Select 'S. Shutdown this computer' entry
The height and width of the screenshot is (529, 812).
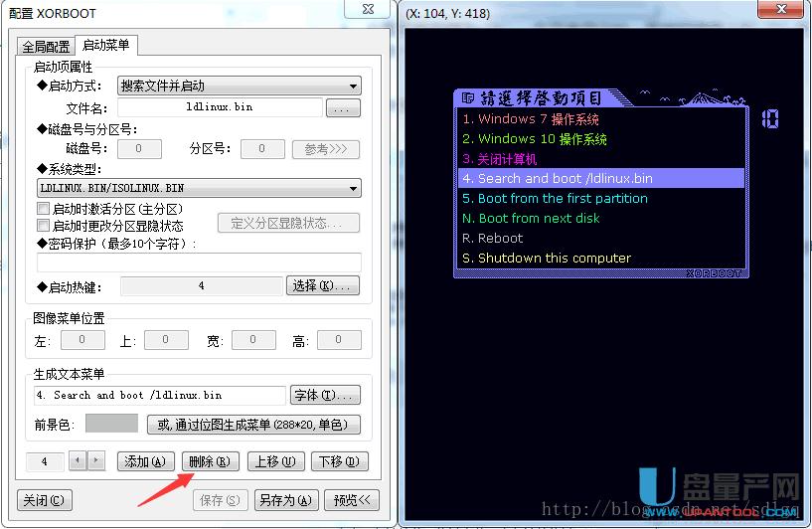click(601, 258)
